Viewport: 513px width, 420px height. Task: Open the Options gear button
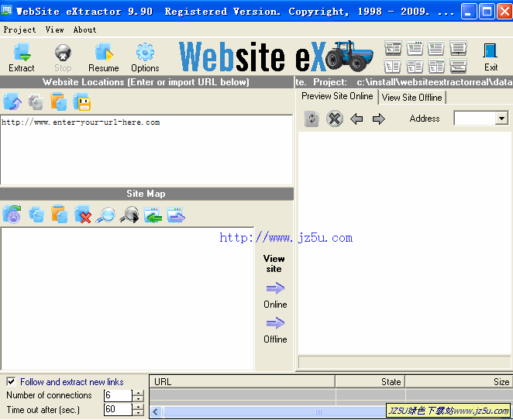pyautogui.click(x=145, y=57)
